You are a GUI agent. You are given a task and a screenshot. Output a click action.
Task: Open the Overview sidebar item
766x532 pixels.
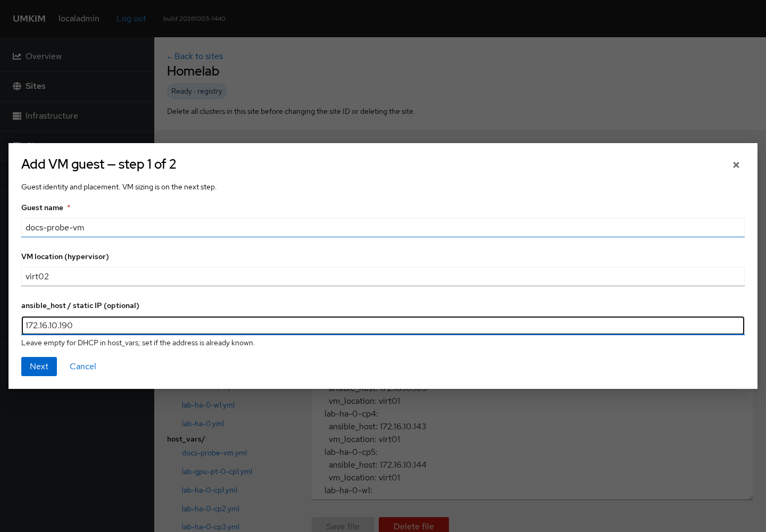pos(77,56)
